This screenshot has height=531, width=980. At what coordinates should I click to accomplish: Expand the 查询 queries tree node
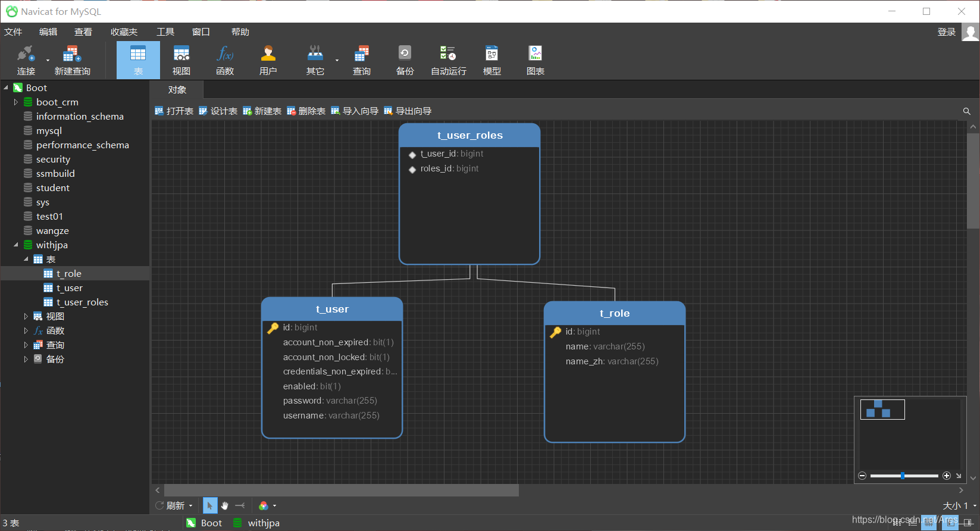click(26, 345)
